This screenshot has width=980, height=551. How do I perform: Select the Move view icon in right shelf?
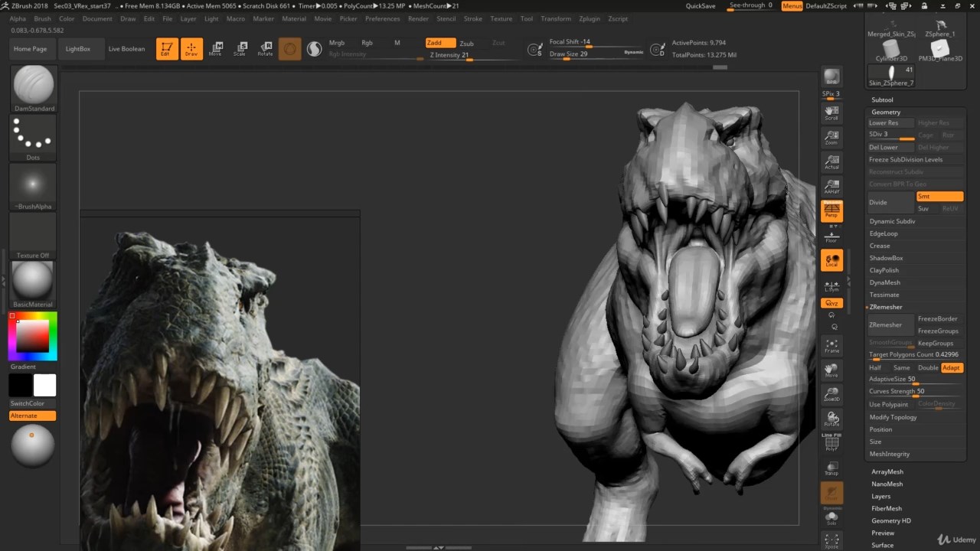tap(831, 370)
